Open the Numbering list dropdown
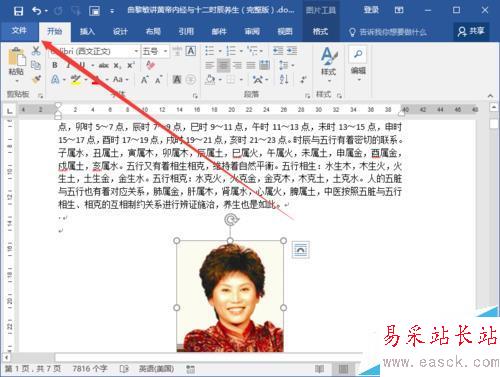 coord(241,51)
